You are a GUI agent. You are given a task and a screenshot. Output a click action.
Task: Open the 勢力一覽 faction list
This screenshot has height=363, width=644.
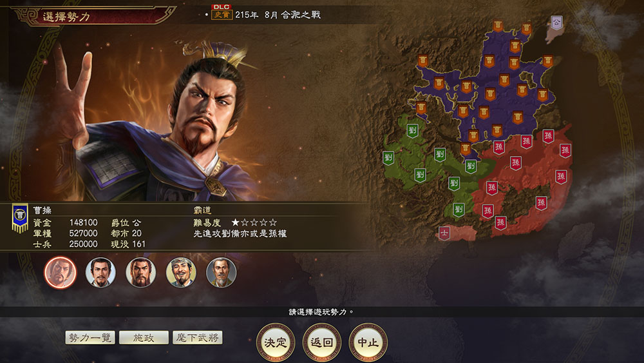[x=90, y=337]
